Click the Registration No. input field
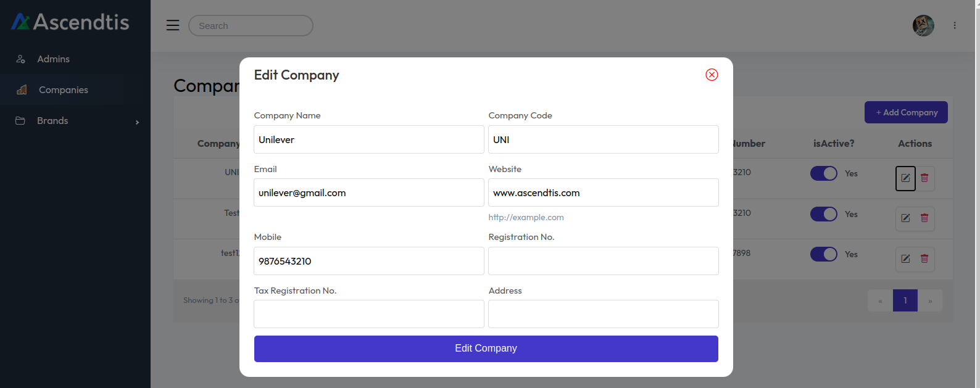Viewport: 980px width, 388px height. tap(603, 261)
